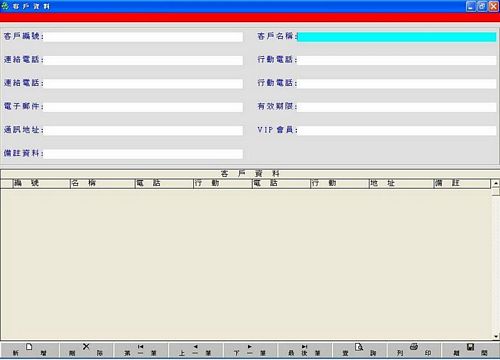Click the 地址 column header

[x=401, y=183]
